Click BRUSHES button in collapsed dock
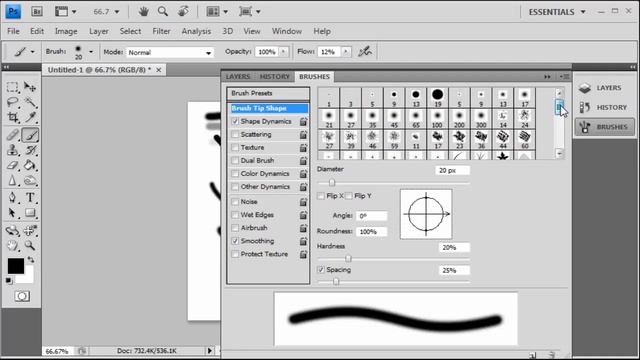 coord(604,127)
